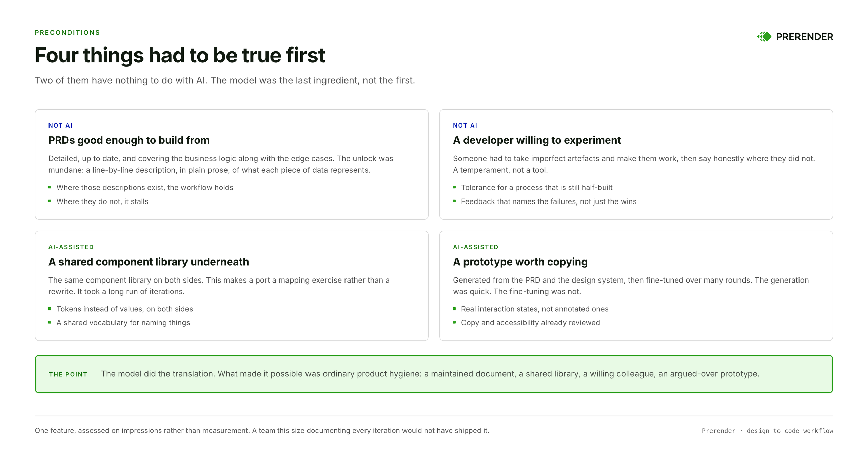
Task: Click the Prerender diamond logo icon
Action: point(764,37)
